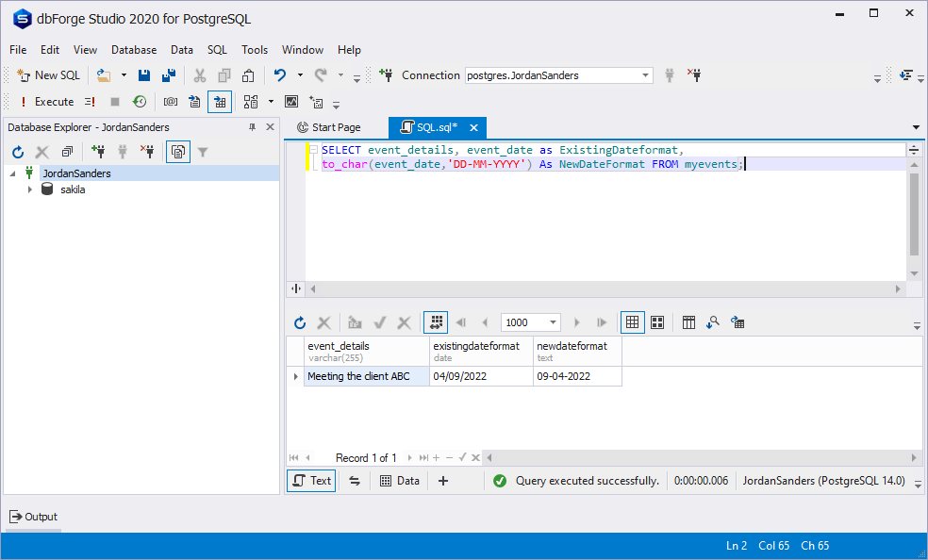Open the Connection dropdown list
Screen dimensions: 928x560
644,74
